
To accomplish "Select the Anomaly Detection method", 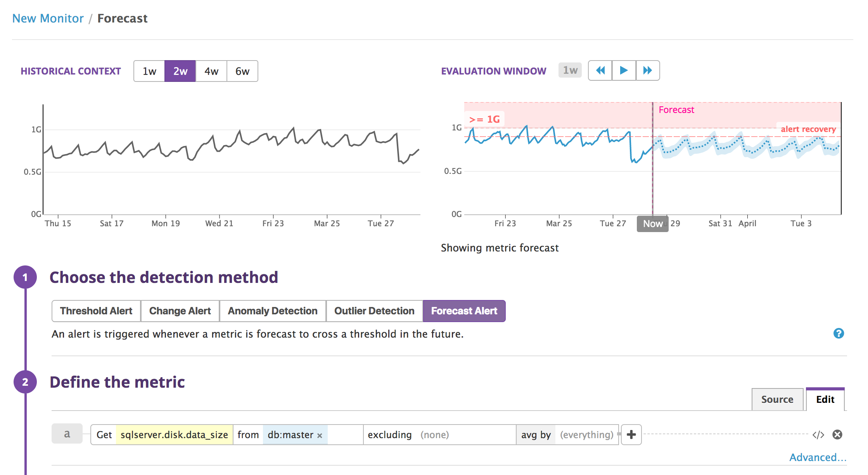I will (272, 311).
